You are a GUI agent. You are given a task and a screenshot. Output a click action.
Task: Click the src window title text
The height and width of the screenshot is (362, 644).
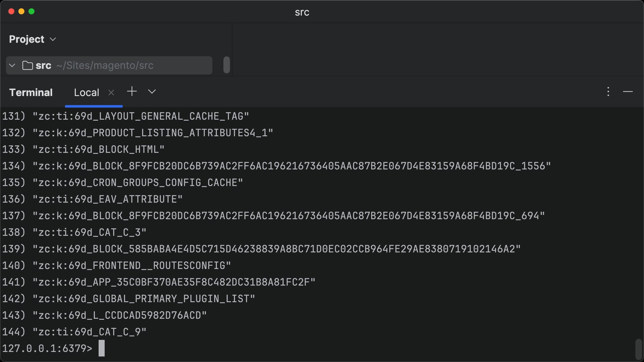pyautogui.click(x=302, y=12)
